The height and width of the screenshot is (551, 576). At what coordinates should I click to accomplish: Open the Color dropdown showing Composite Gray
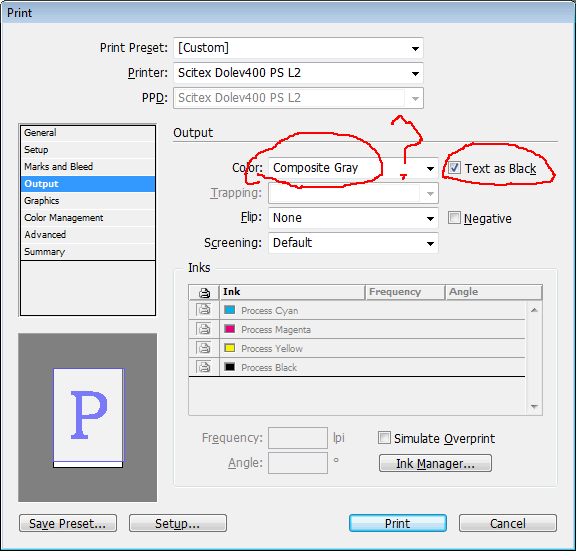353,168
